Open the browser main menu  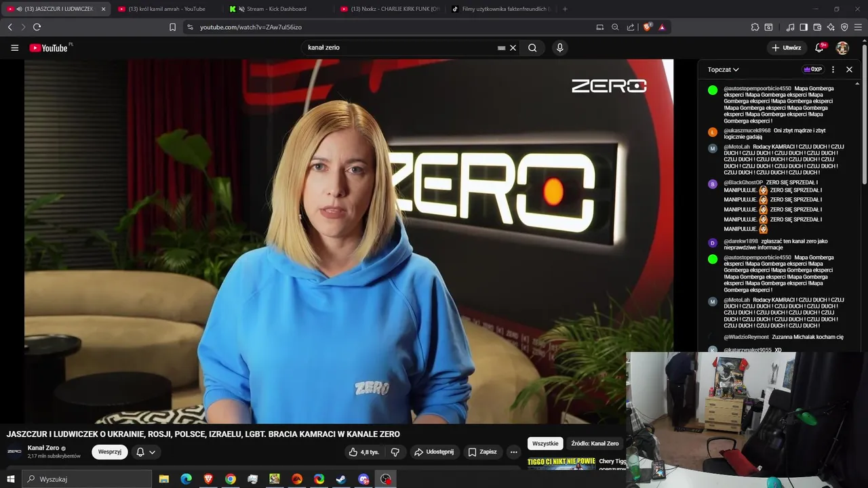click(x=858, y=27)
